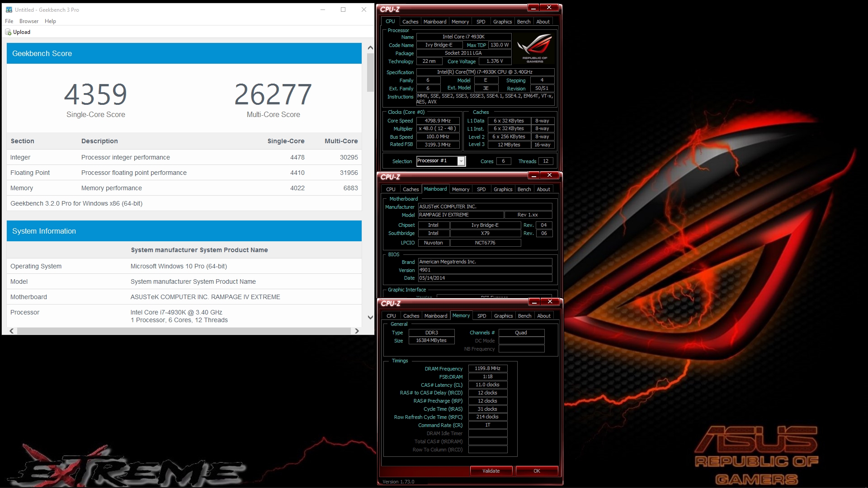Click the Geekbench Score section header
Viewport: 868px width, 488px height.
click(x=184, y=53)
